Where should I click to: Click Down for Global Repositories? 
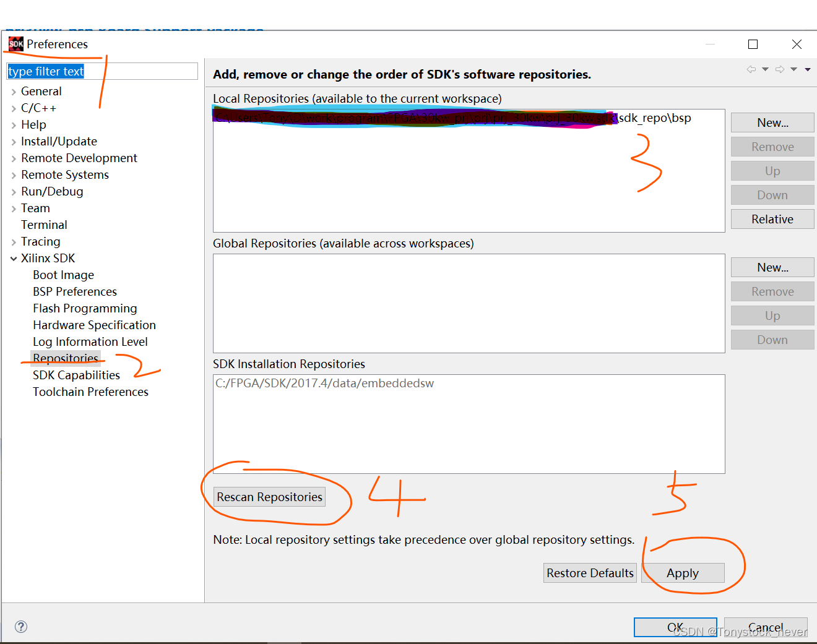[x=772, y=340]
